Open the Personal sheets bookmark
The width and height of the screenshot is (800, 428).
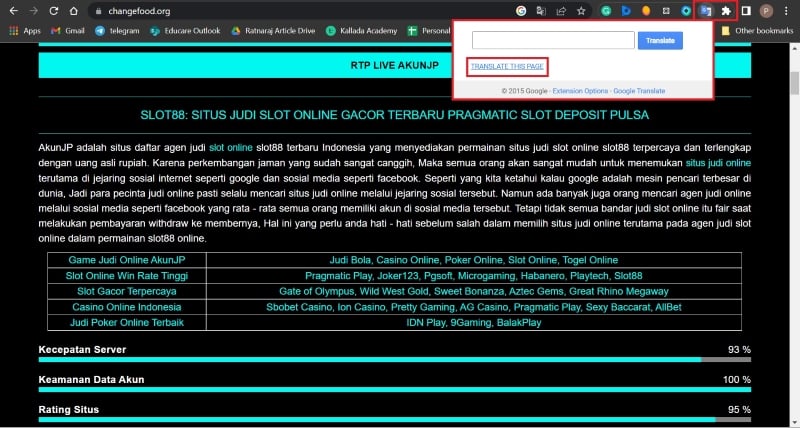point(429,31)
